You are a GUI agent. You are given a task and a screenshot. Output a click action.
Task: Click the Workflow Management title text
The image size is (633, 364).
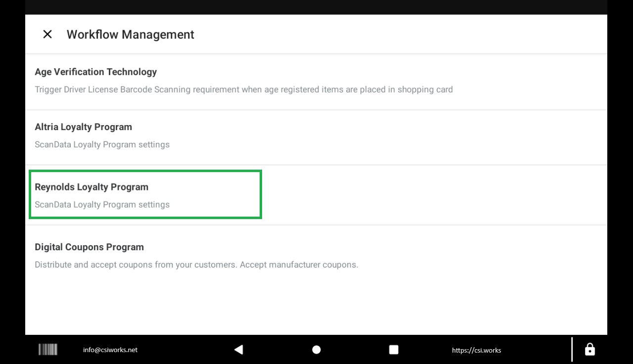(x=131, y=34)
